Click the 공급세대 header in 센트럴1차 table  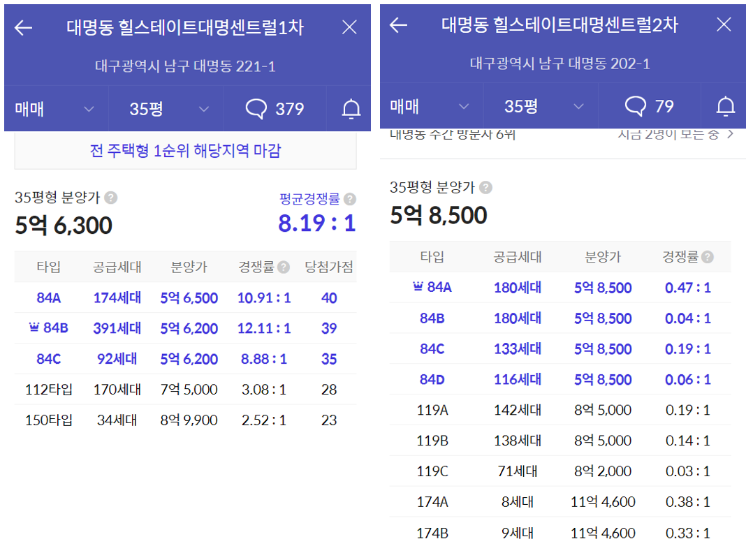(117, 267)
